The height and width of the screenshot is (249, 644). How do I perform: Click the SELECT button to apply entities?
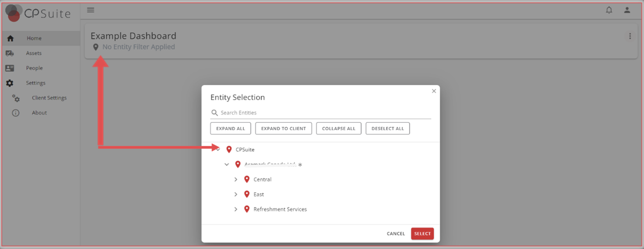tap(422, 233)
